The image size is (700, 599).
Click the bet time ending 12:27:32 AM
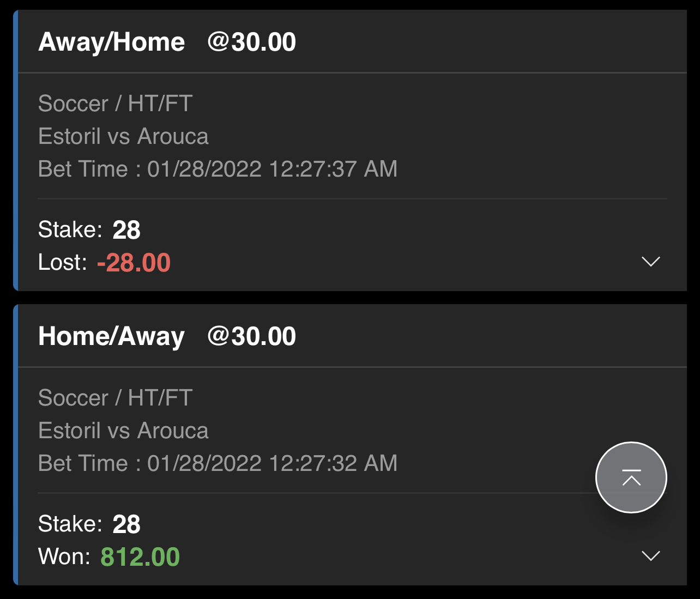(218, 463)
